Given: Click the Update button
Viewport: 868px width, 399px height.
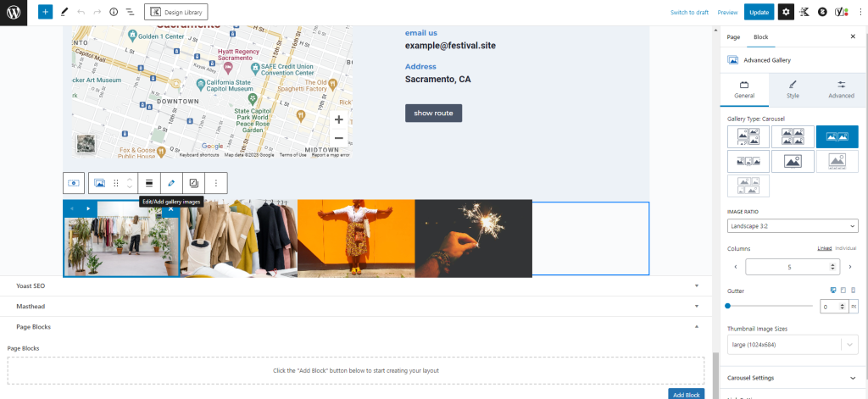Looking at the screenshot, I should (759, 12).
